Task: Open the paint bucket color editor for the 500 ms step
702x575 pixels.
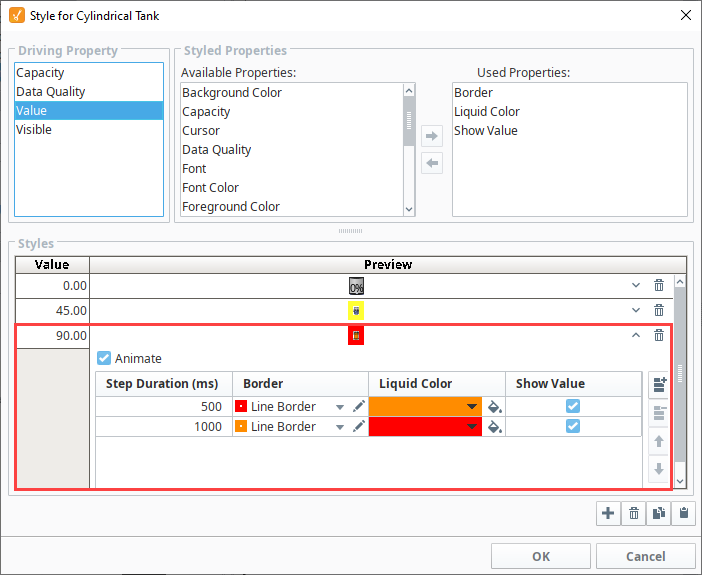Action: (494, 407)
